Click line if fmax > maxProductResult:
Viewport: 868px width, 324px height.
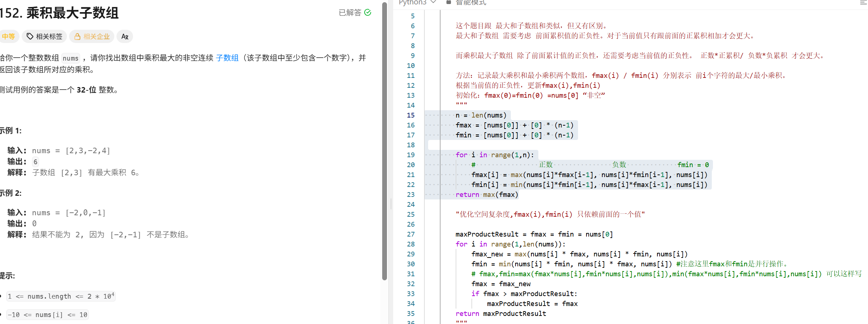click(x=524, y=294)
